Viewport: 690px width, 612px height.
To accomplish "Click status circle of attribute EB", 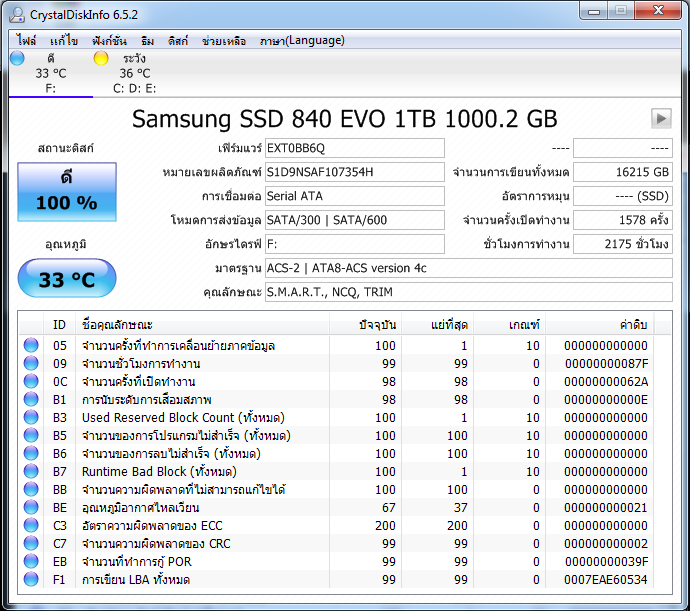I will pyautogui.click(x=31, y=561).
